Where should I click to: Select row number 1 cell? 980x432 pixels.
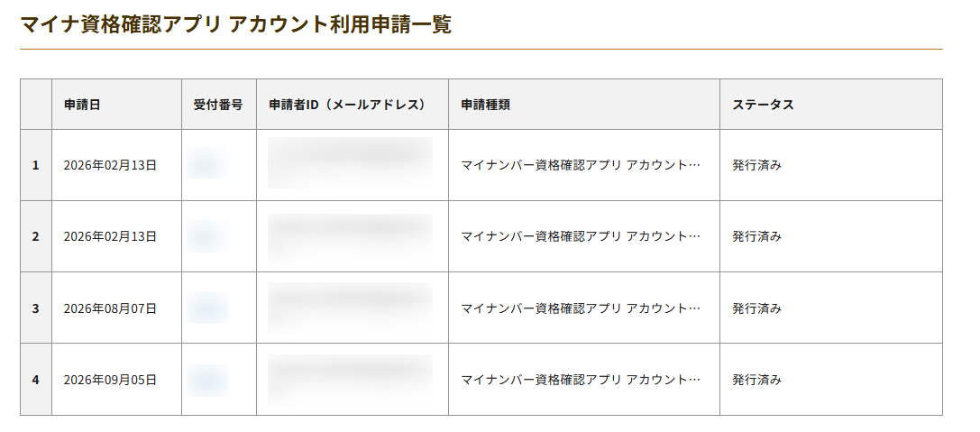36,165
